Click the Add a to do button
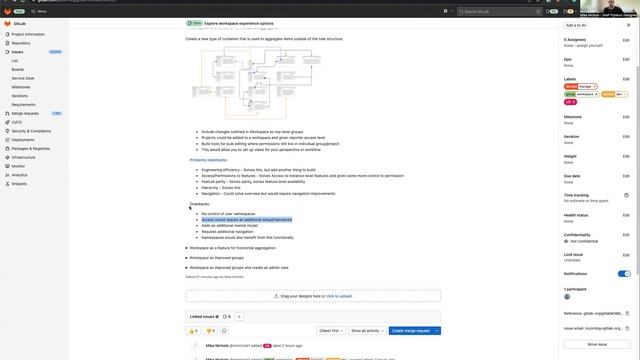Image resolution: width=640 pixels, height=360 pixels. point(576,25)
